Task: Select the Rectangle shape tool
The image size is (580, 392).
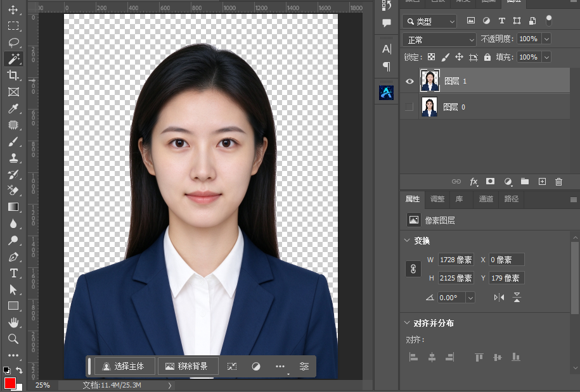Action: point(13,306)
